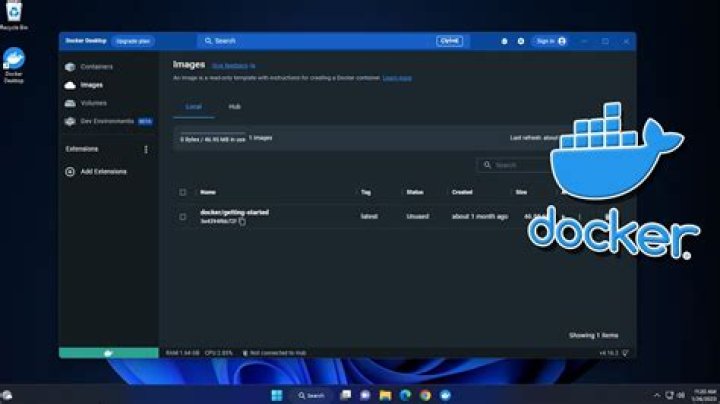Expand the system tray hidden icons chevron
Viewport: 720px width, 404px height.
tap(657, 395)
